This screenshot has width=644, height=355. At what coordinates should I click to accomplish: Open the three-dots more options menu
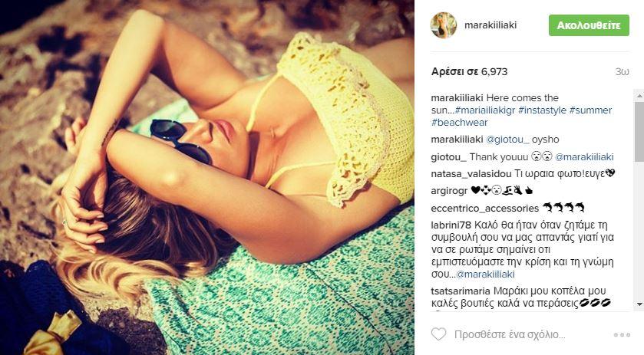(x=622, y=335)
